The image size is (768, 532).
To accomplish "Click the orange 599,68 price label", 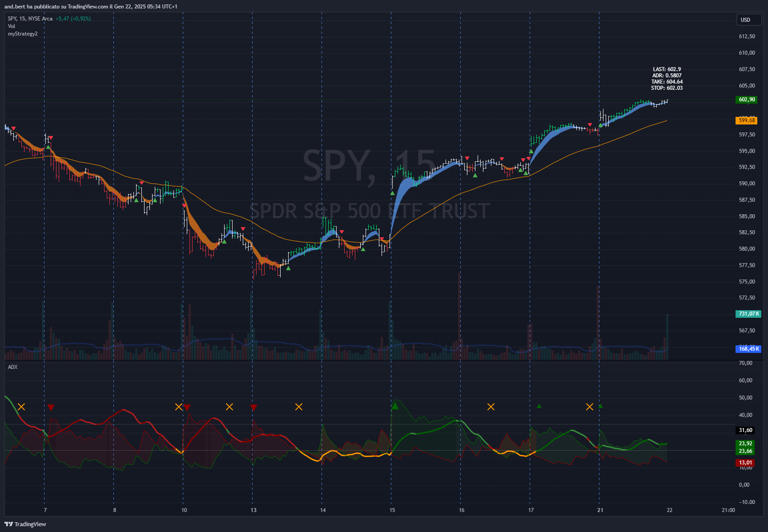I will [747, 120].
